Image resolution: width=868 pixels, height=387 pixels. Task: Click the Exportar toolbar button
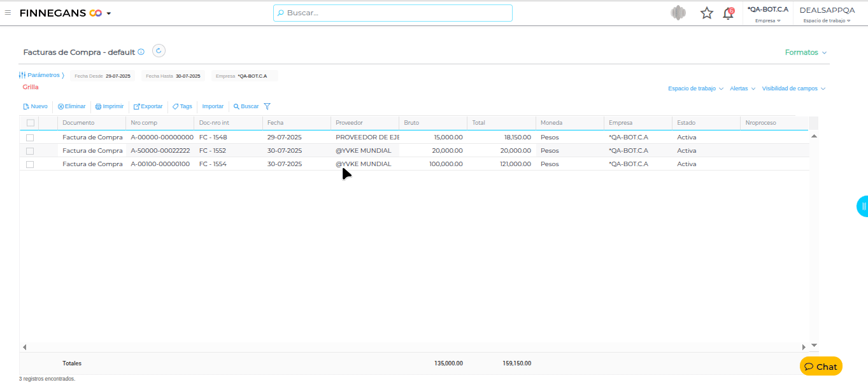pyautogui.click(x=148, y=106)
